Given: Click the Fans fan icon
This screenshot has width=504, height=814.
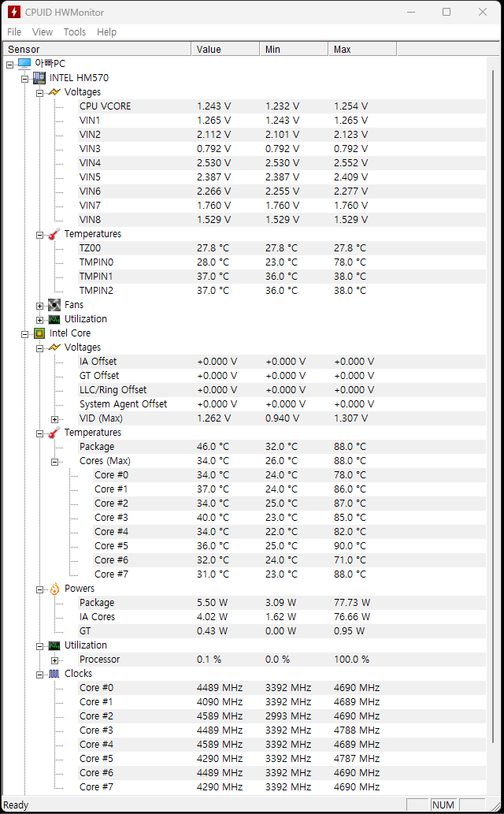Looking at the screenshot, I should [54, 305].
